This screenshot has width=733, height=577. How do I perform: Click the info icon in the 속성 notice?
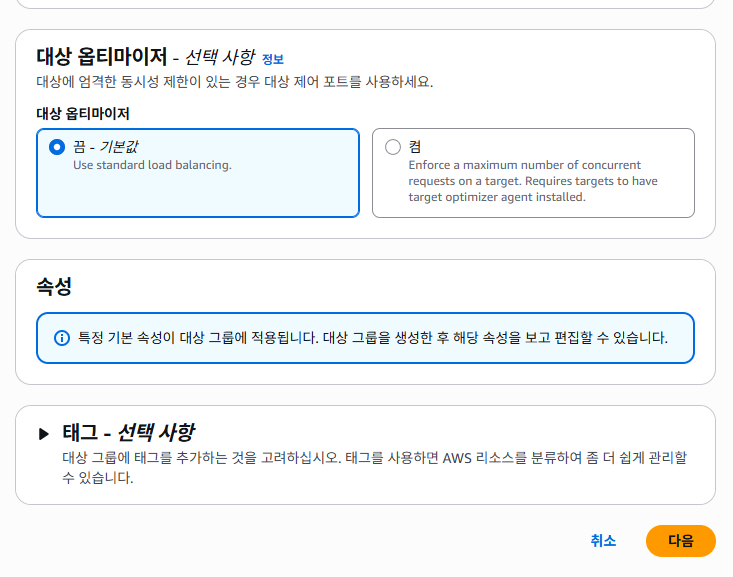[x=62, y=338]
